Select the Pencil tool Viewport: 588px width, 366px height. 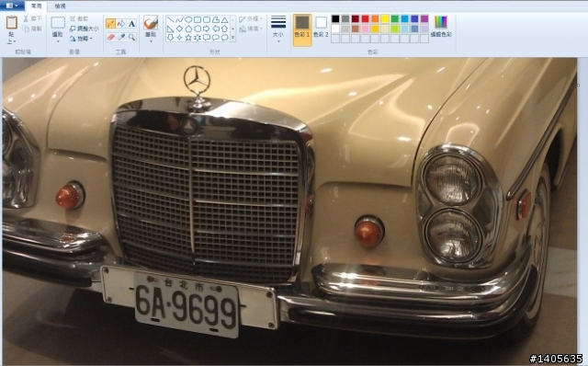point(110,24)
